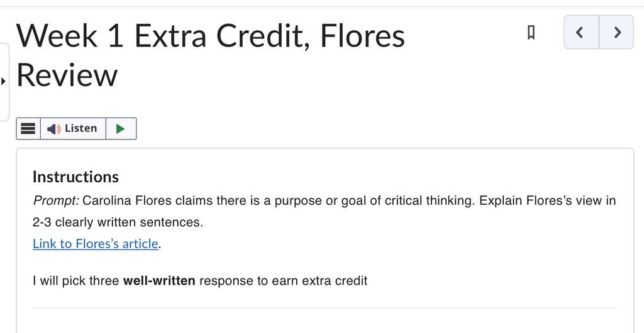Go to the next content topic
This screenshot has width=644, height=333.
coord(616,32)
